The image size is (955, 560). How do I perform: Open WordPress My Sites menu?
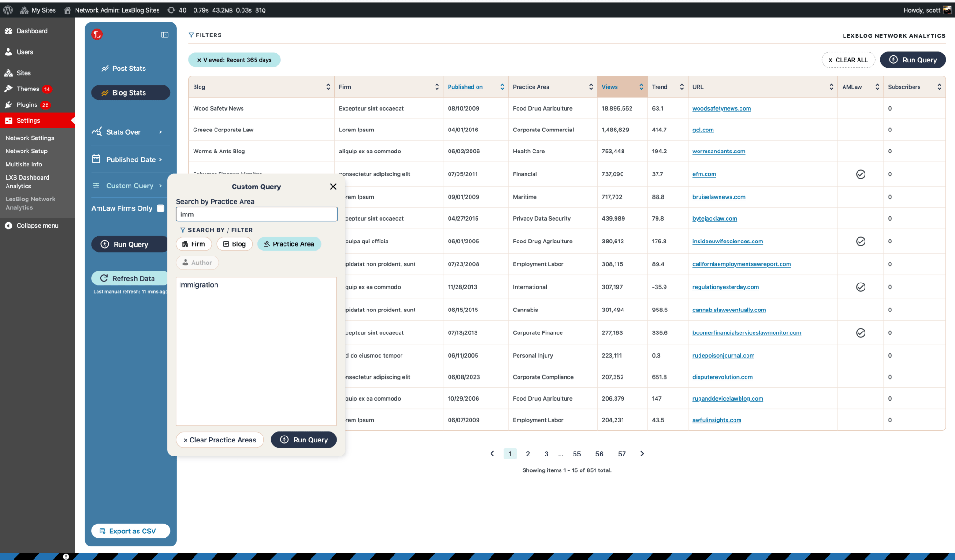click(38, 10)
